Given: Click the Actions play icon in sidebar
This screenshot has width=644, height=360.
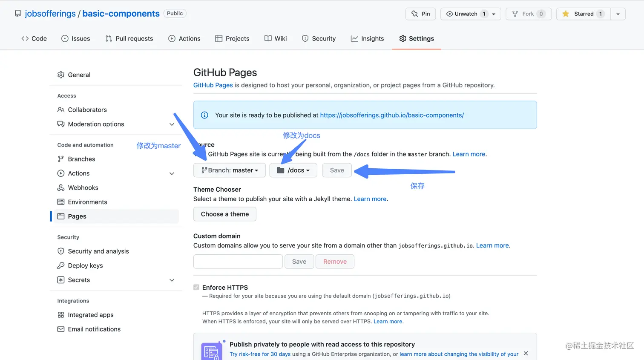Looking at the screenshot, I should [x=61, y=173].
